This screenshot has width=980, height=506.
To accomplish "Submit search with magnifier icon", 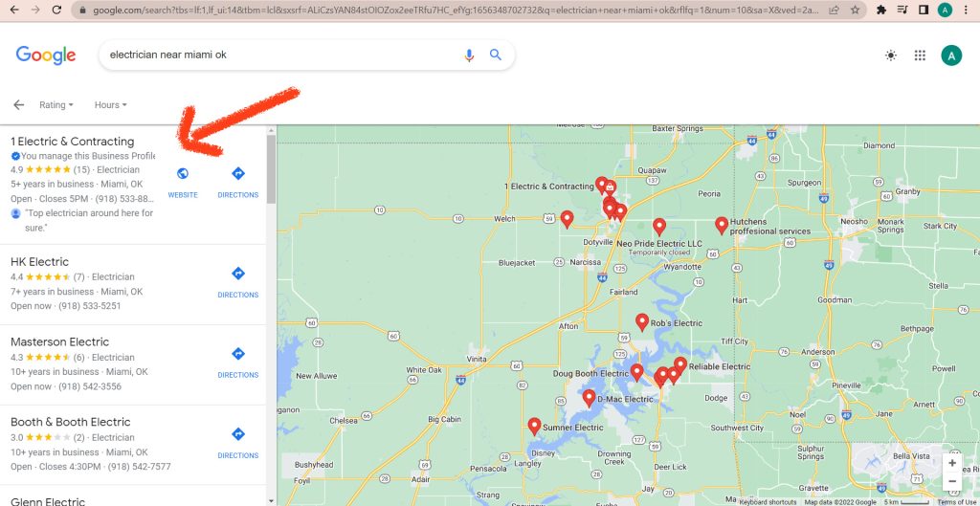I will tap(496, 55).
